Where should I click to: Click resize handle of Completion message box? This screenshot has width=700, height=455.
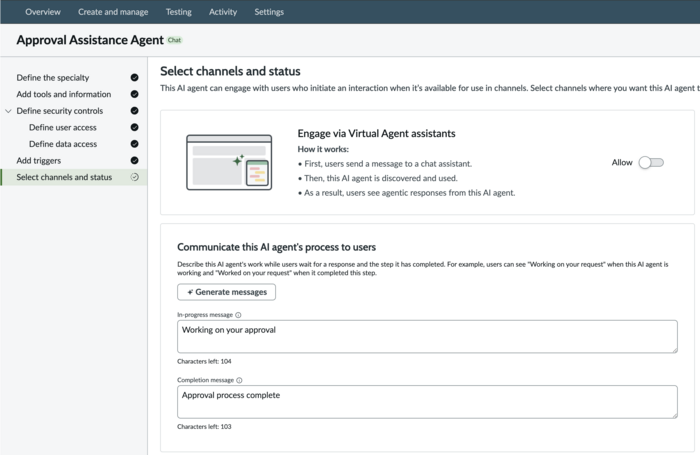pyautogui.click(x=675, y=415)
